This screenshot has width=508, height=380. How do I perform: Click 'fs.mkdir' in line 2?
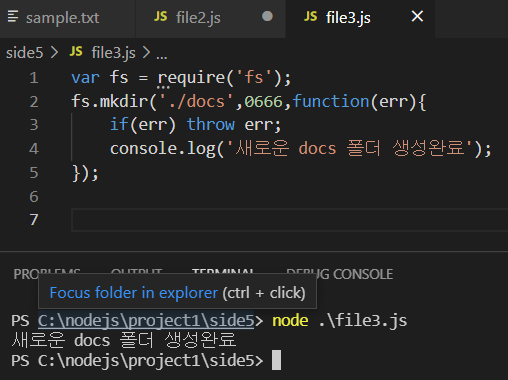point(110,101)
